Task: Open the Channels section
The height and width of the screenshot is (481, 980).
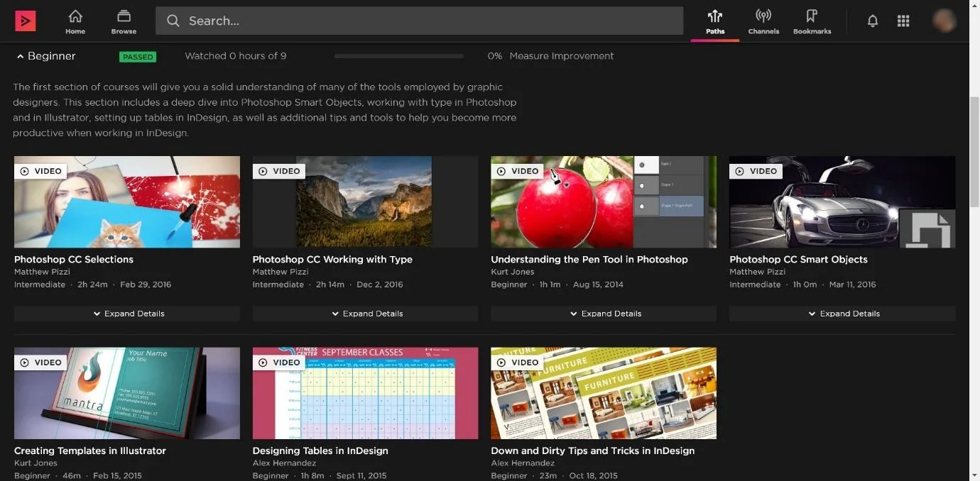Action: click(763, 22)
